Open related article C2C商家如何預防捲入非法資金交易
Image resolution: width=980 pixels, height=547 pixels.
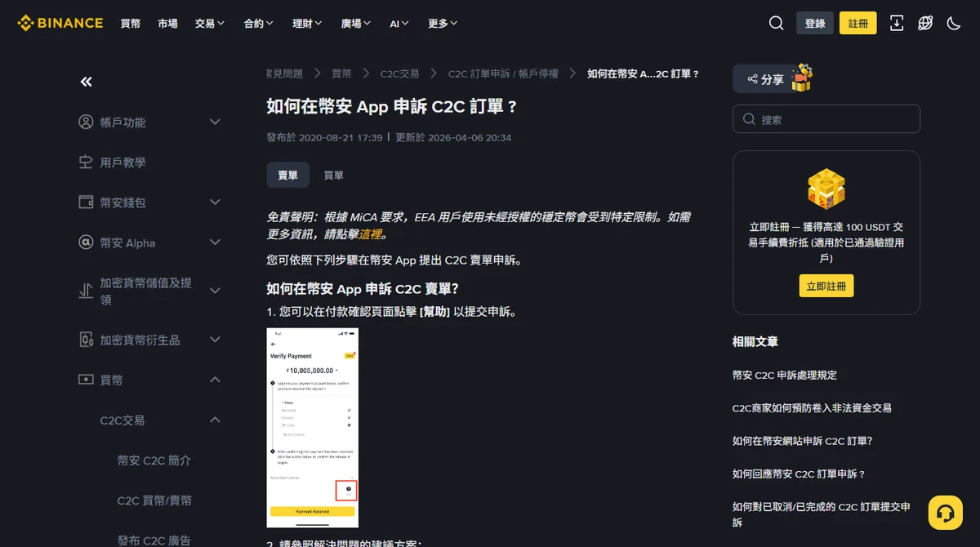pos(812,407)
